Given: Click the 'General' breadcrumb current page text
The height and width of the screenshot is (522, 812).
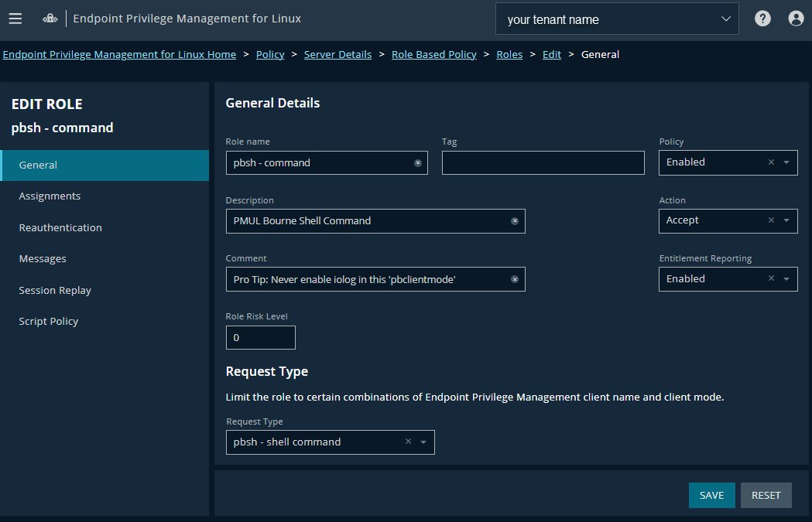Looking at the screenshot, I should [x=600, y=54].
